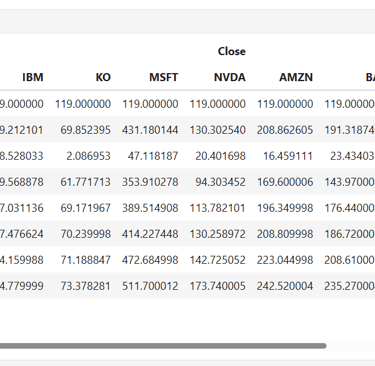This screenshot has height=366, width=375.
Task: Select the MSFT column header
Action: point(163,77)
